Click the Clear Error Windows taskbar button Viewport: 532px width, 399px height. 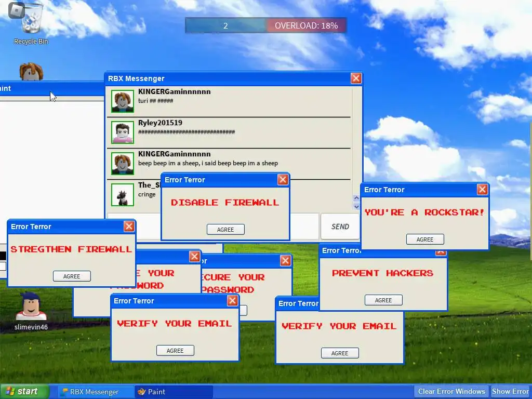[451, 392]
